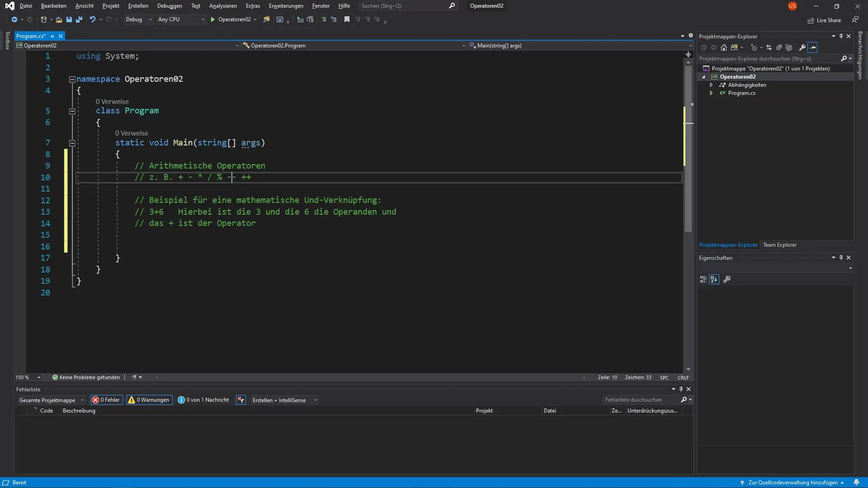
Task: Switch to the Team Explorer tab
Action: pos(780,245)
